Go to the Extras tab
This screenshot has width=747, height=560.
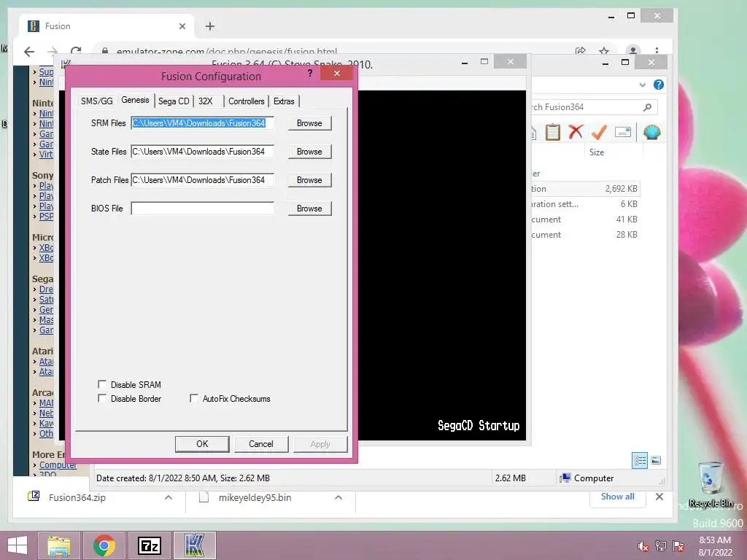point(284,101)
